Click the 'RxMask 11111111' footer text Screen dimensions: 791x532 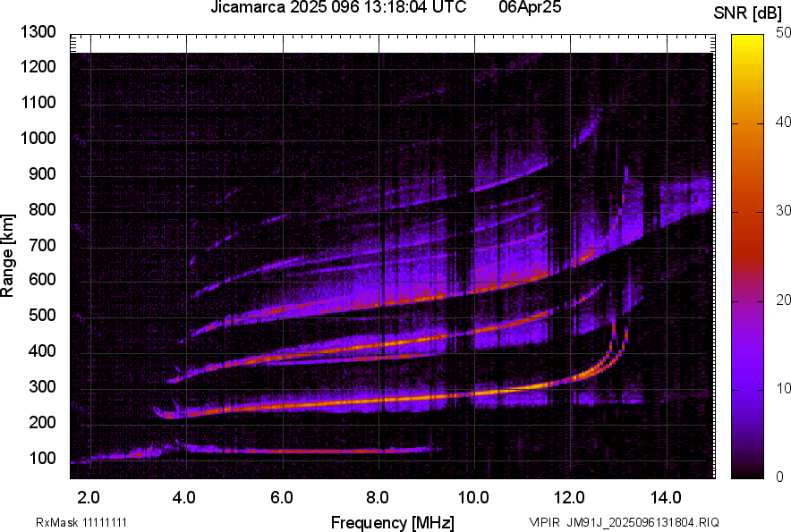81,522
